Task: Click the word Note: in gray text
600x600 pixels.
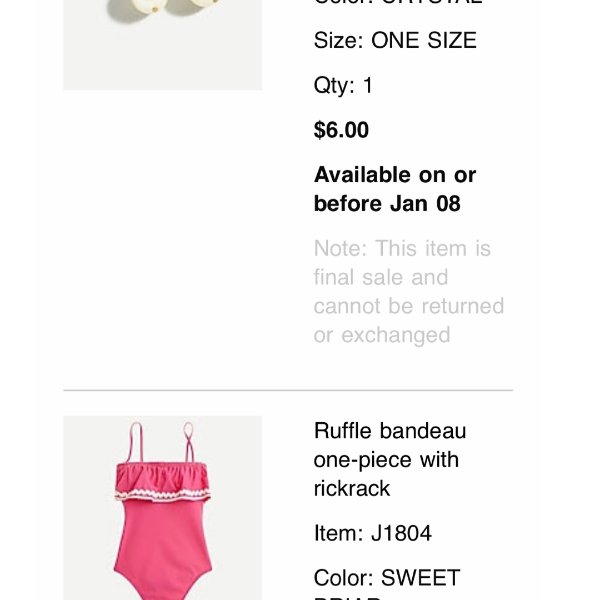Action: 341,248
